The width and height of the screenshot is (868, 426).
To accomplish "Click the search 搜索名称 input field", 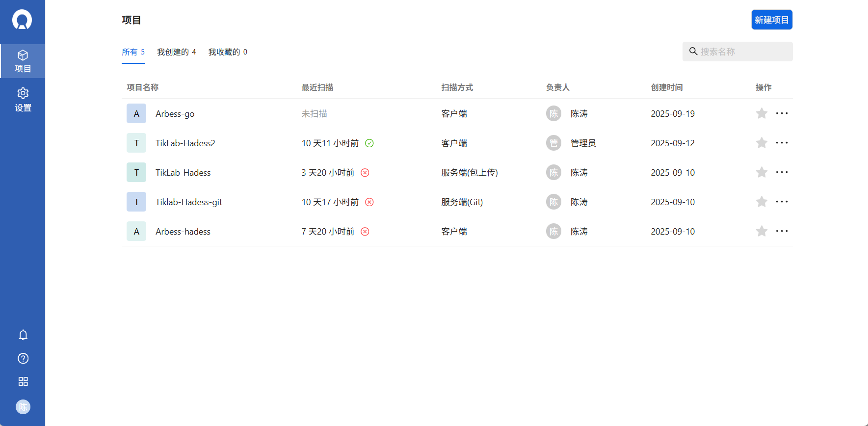I will coord(737,52).
